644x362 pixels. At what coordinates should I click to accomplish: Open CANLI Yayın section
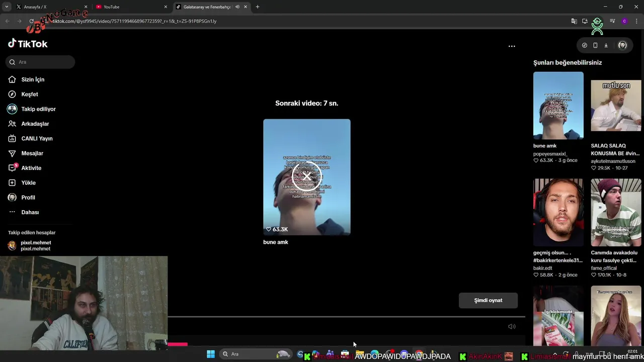pos(37,138)
